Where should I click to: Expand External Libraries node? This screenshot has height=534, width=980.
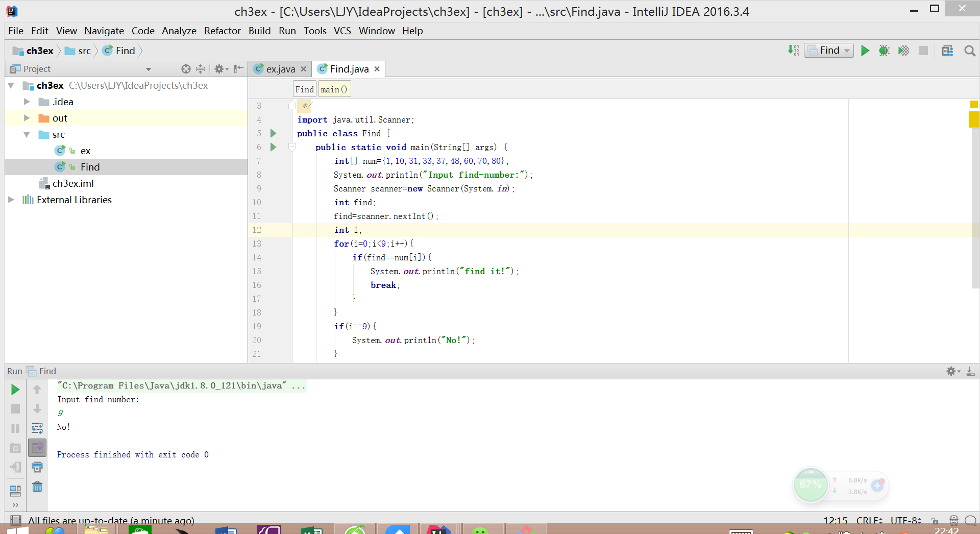pos(11,200)
